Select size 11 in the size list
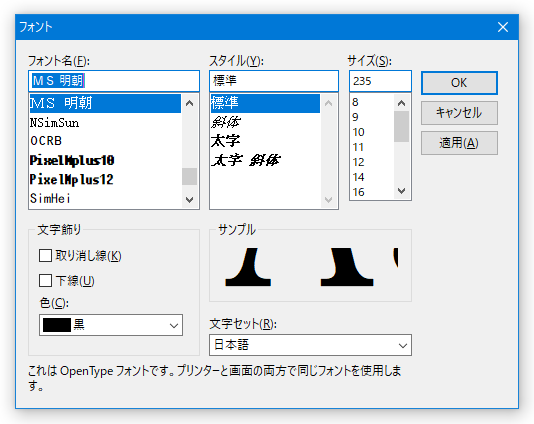Image resolution: width=534 pixels, height=424 pixels. tap(372, 147)
